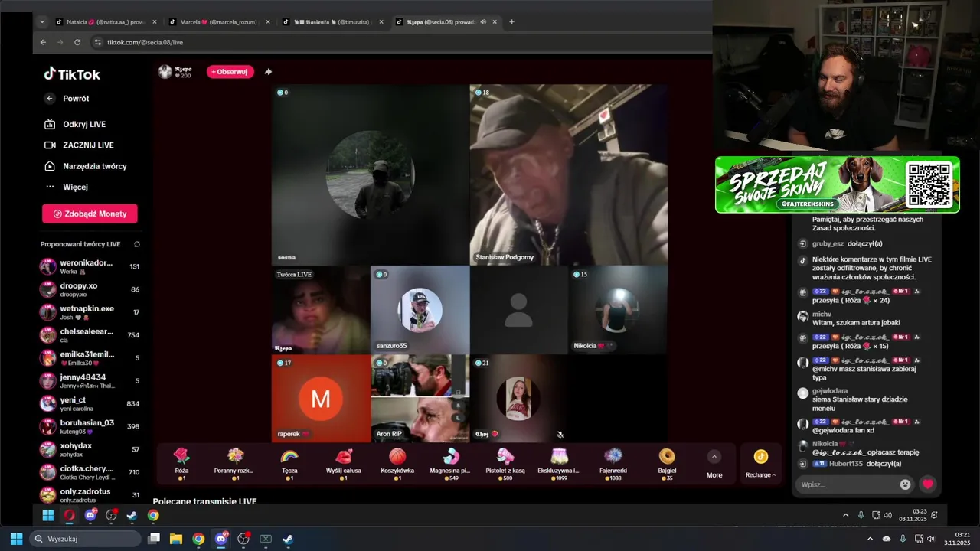Image resolution: width=980 pixels, height=551 pixels.
Task: Send the Róża gift
Action: coord(181,463)
